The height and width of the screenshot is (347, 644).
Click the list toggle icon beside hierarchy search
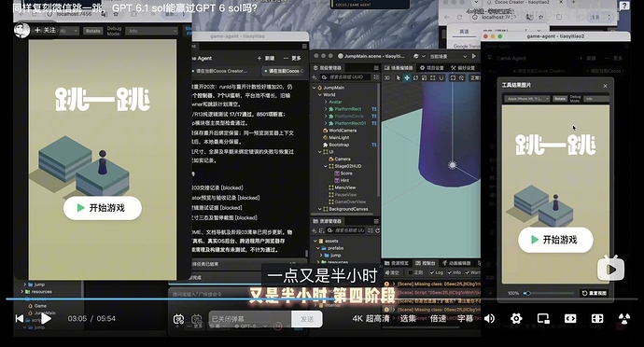coord(376,77)
